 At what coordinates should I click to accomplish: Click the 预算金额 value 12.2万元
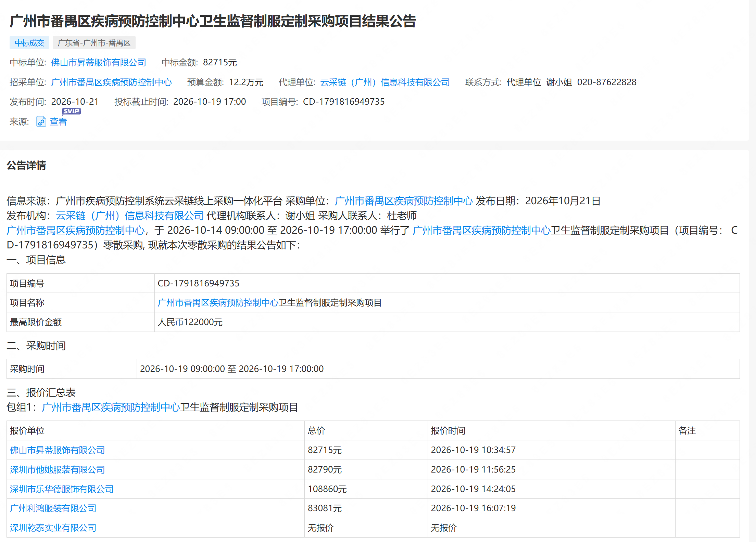[x=246, y=82]
